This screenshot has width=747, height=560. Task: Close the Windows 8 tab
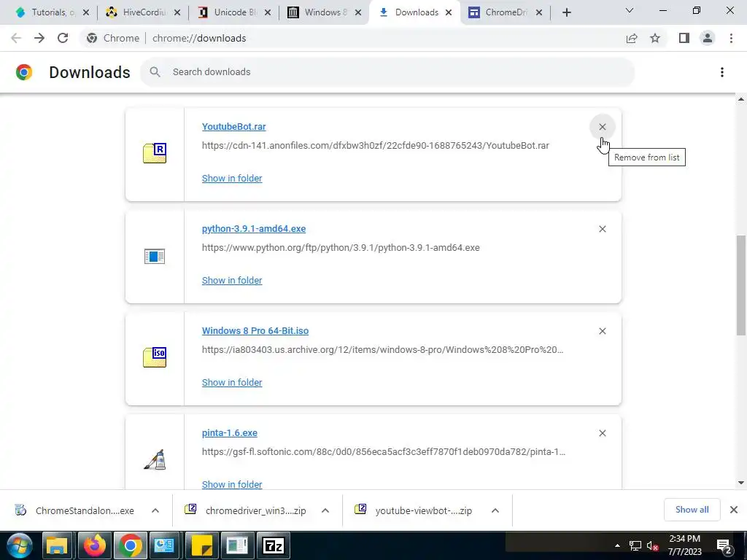(358, 13)
